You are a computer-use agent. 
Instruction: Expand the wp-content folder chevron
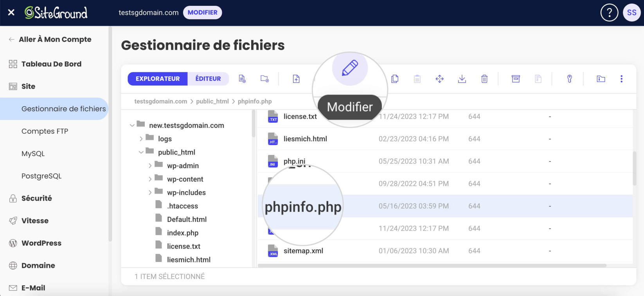coord(150,179)
